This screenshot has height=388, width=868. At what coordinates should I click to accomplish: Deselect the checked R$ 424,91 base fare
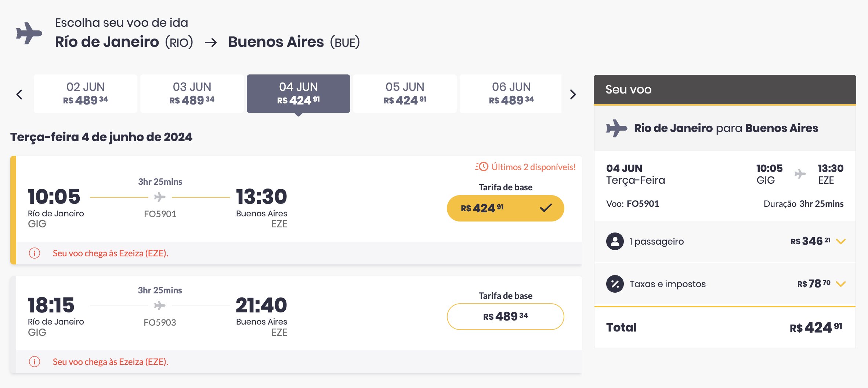point(505,208)
